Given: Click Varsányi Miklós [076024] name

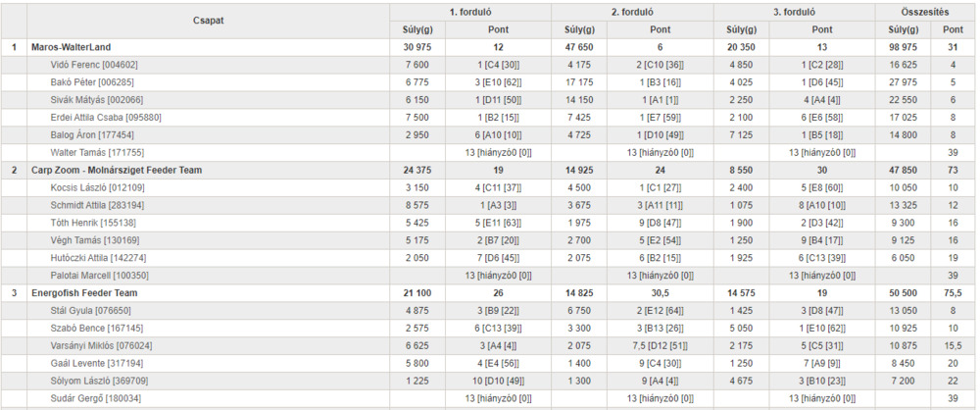Looking at the screenshot, I should pyautogui.click(x=101, y=345).
